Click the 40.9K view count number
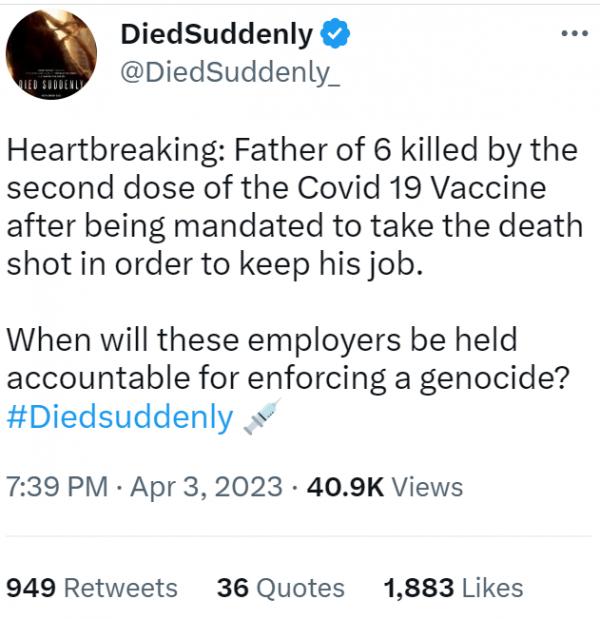Image resolution: width=600 pixels, height=619 pixels. pyautogui.click(x=344, y=487)
